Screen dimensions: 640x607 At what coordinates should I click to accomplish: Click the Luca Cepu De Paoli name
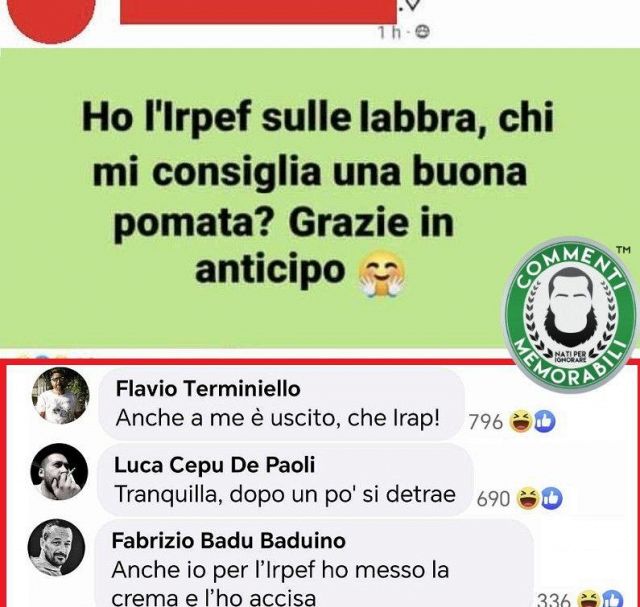(215, 465)
